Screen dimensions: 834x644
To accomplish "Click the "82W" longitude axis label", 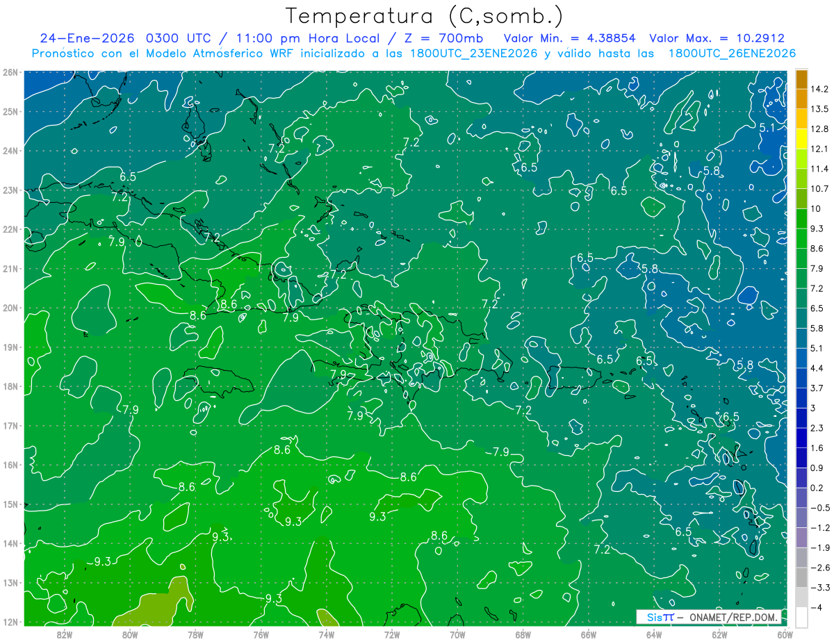I will pyautogui.click(x=64, y=634).
